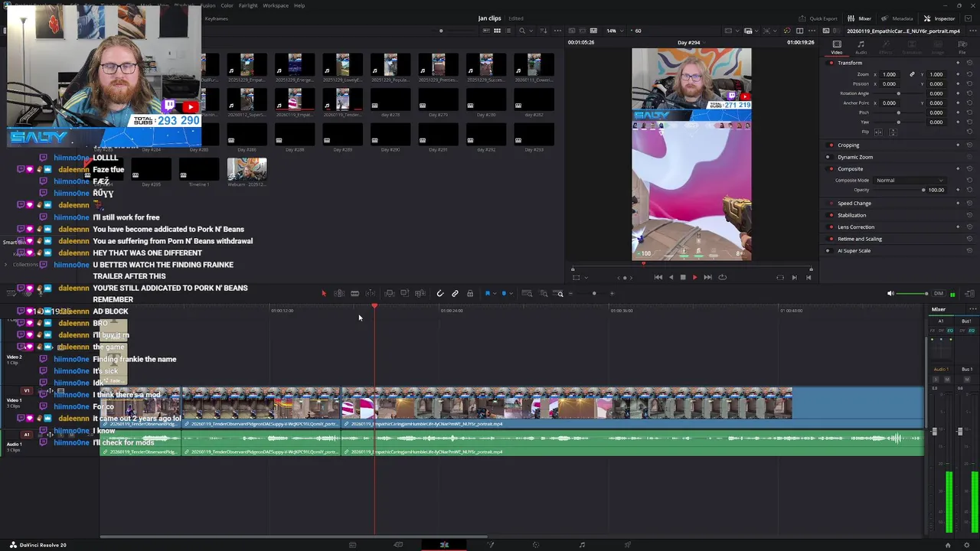
Task: Click the timeline zoom out minus
Action: (570, 294)
